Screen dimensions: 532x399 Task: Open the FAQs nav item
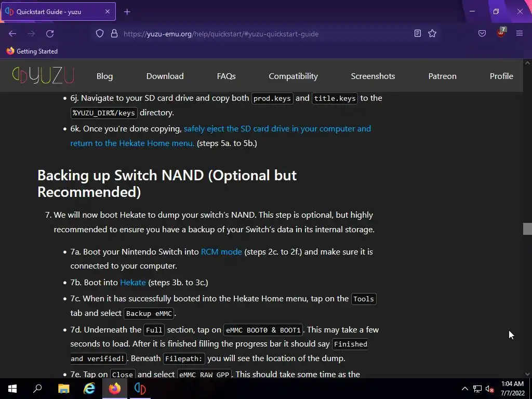[x=227, y=76]
